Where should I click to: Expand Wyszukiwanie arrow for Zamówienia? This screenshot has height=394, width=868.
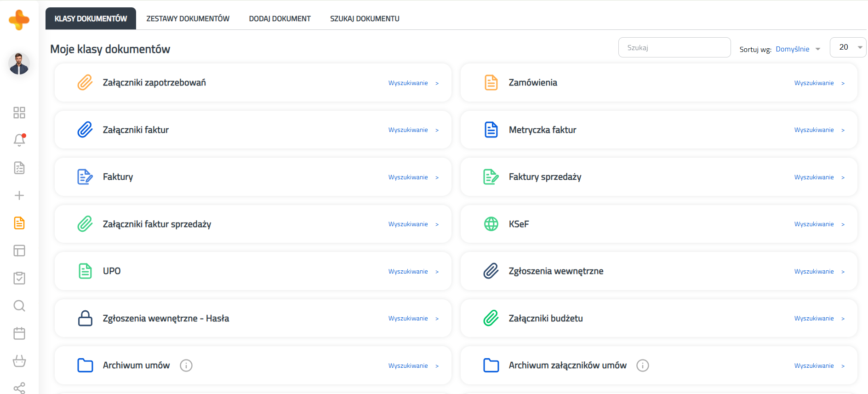[x=843, y=83]
